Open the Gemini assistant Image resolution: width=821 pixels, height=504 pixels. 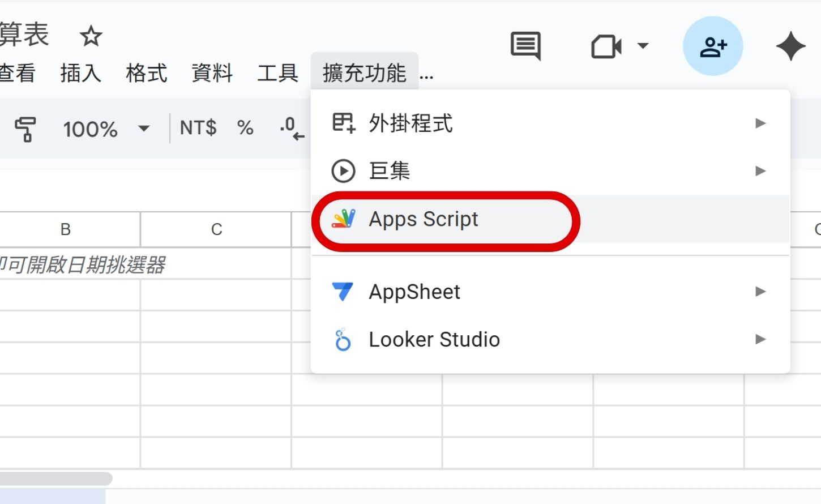click(x=791, y=45)
